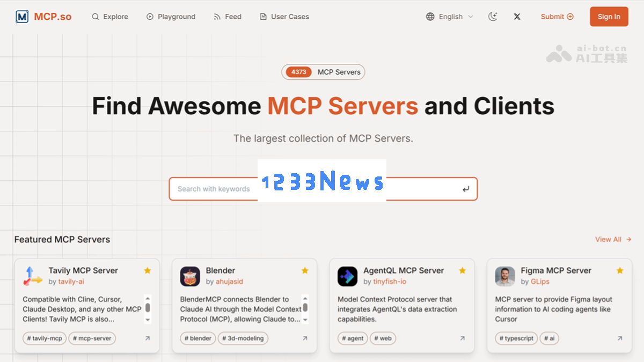The image size is (644, 362).
Task: Star the Figma MCP Server card
Action: pos(620,271)
